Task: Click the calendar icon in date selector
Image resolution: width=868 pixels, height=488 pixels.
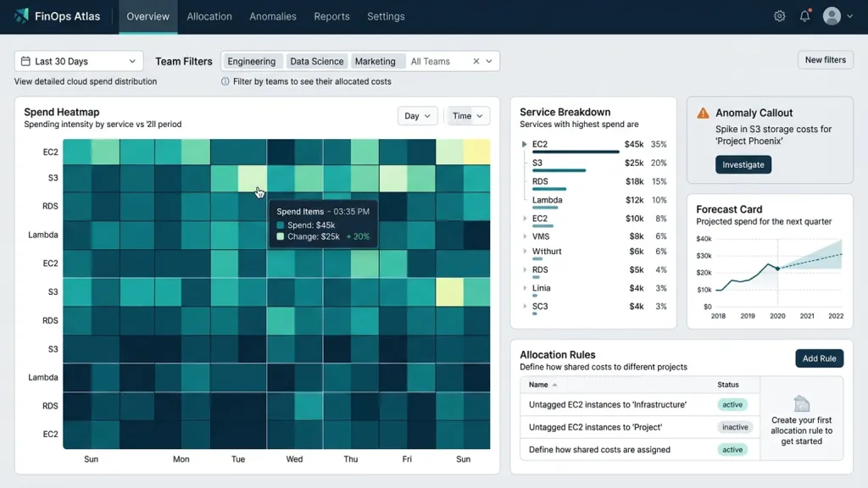Action: coord(25,61)
